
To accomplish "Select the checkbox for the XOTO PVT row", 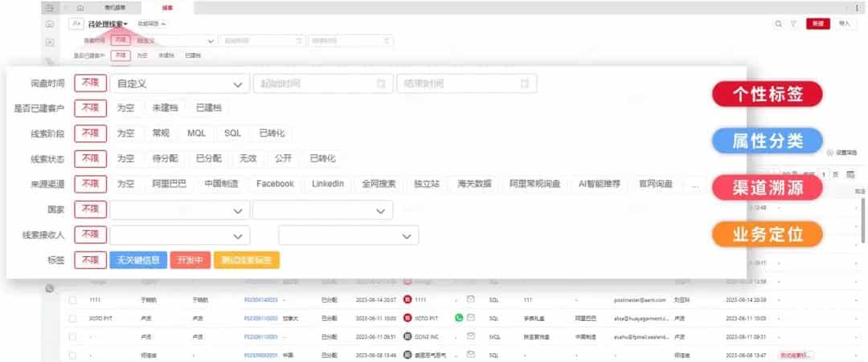I will 72,318.
